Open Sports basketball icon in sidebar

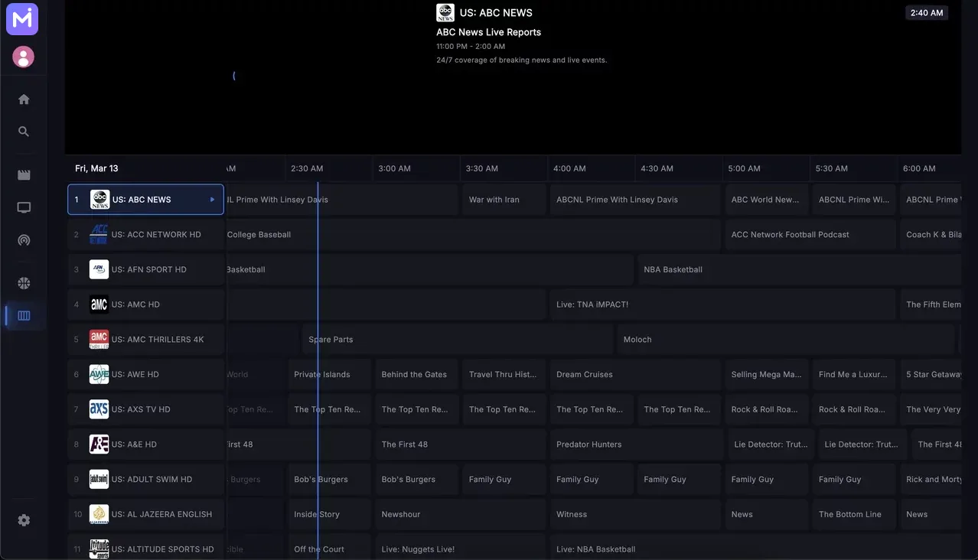coord(24,283)
